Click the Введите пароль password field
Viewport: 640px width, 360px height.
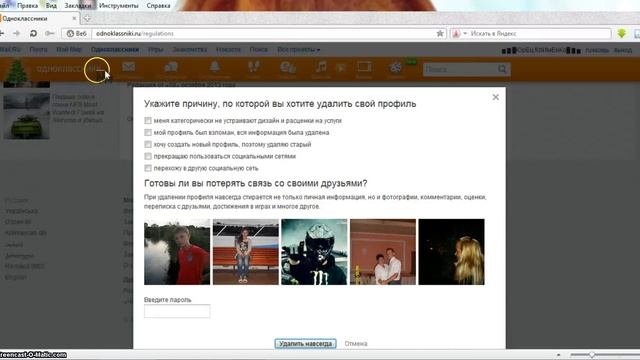pyautogui.click(x=177, y=311)
